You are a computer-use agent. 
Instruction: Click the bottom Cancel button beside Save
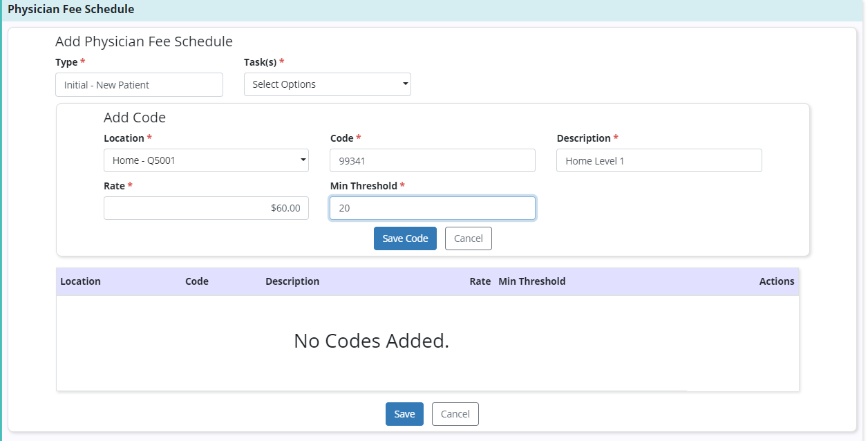pyautogui.click(x=455, y=414)
